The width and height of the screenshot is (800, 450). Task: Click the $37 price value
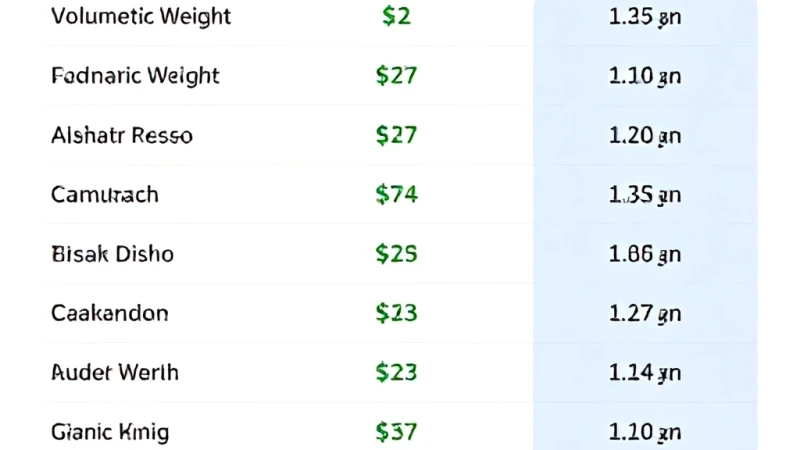[396, 432]
